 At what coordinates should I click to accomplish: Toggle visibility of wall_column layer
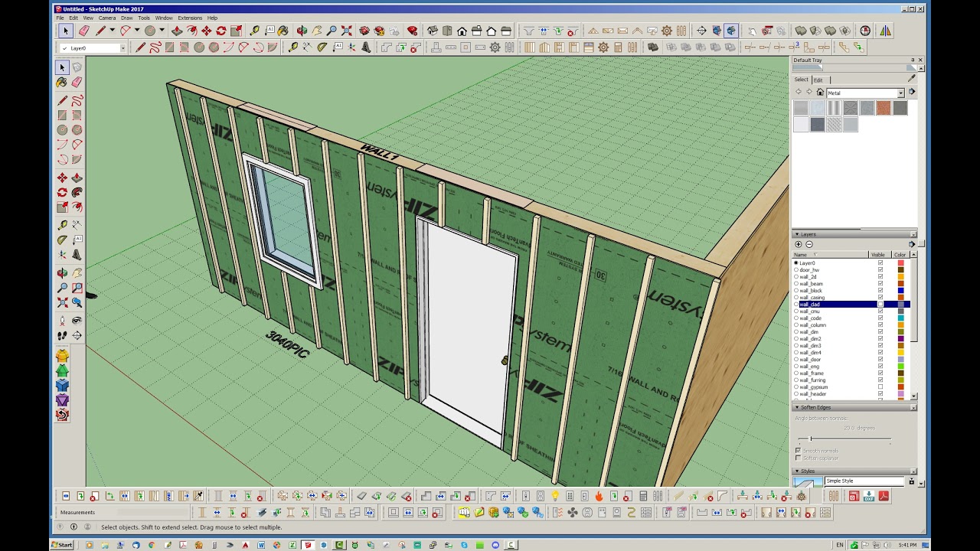pos(880,324)
